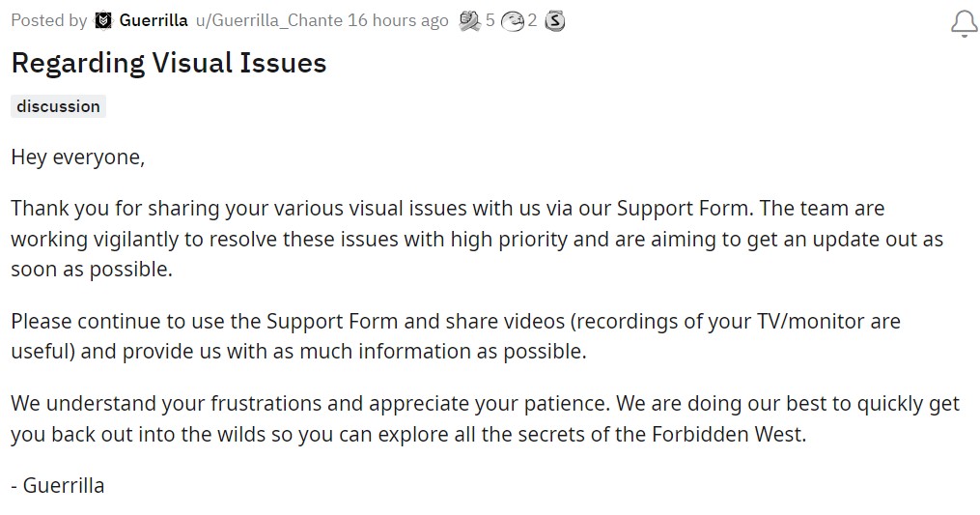Image resolution: width=980 pixels, height=515 pixels.
Task: Click "Support Form" in the thank-you paragraph
Action: click(x=681, y=208)
